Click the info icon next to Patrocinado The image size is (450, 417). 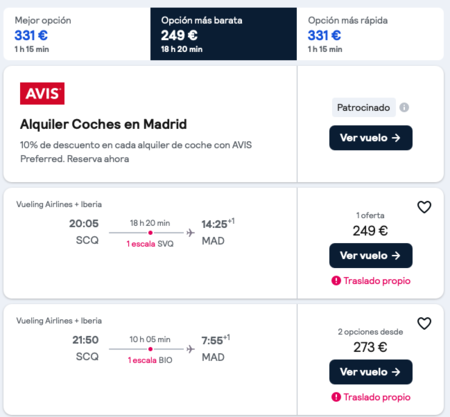pos(404,108)
